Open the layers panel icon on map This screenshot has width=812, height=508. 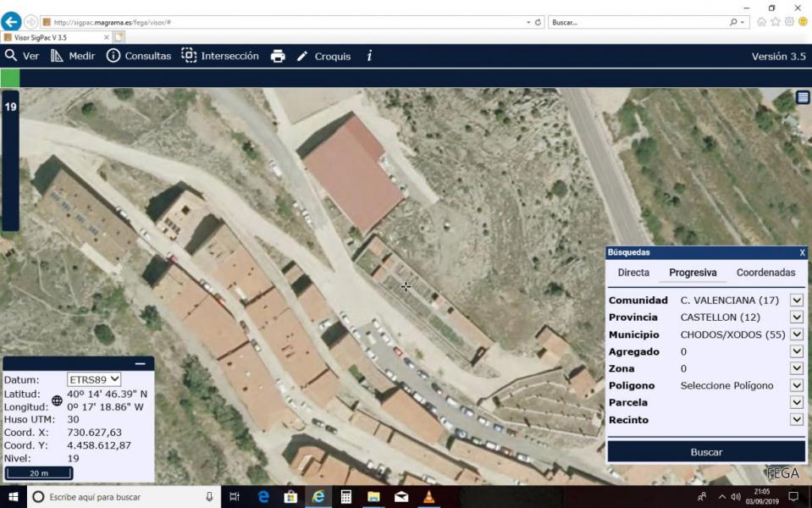coord(802,98)
